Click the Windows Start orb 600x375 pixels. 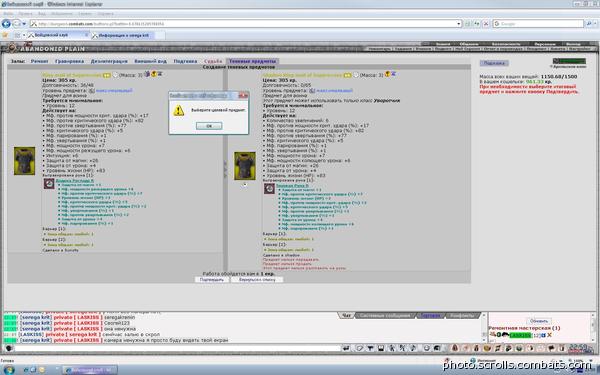tap(8, 370)
